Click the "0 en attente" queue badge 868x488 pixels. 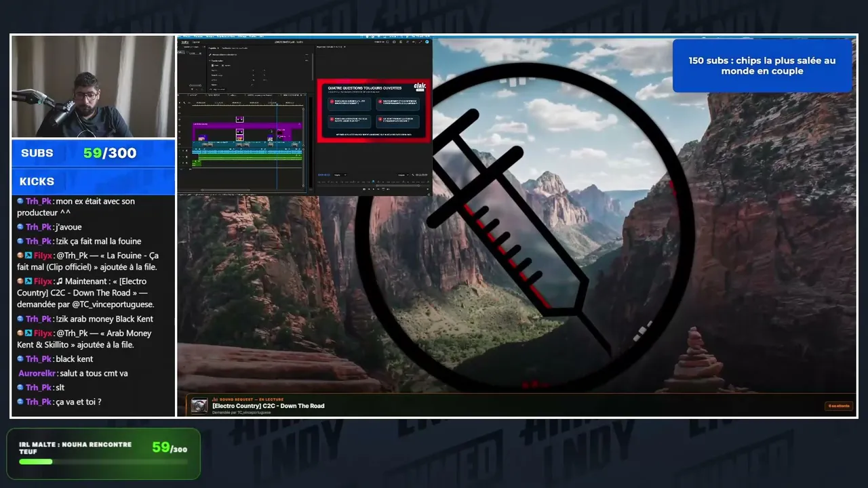[838, 406]
